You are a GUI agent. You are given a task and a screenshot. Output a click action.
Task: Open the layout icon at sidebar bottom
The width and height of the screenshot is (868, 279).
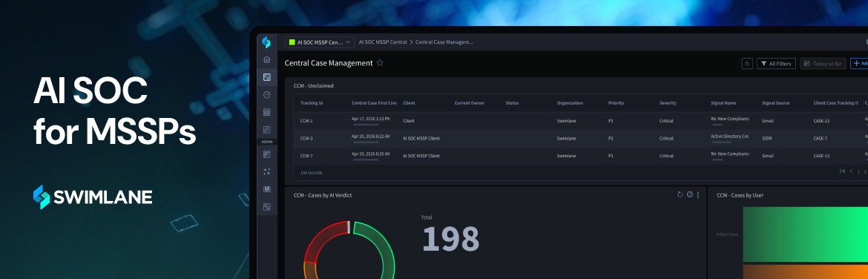pos(267,207)
